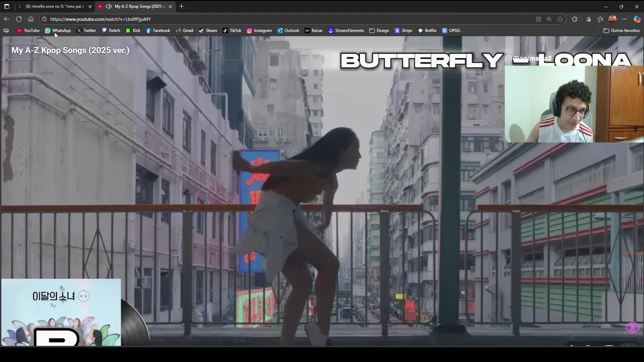
Task: Expand the Outros favoritos folder
Action: tap(622, 31)
